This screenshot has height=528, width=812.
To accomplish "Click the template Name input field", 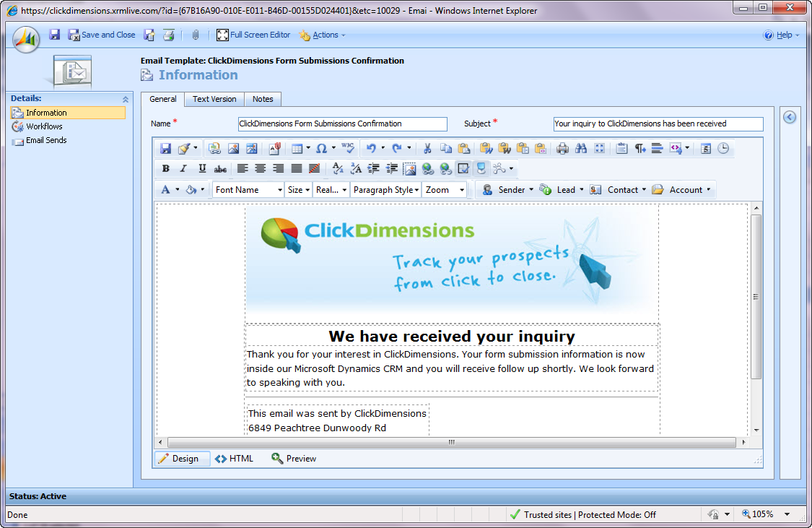I will click(342, 124).
